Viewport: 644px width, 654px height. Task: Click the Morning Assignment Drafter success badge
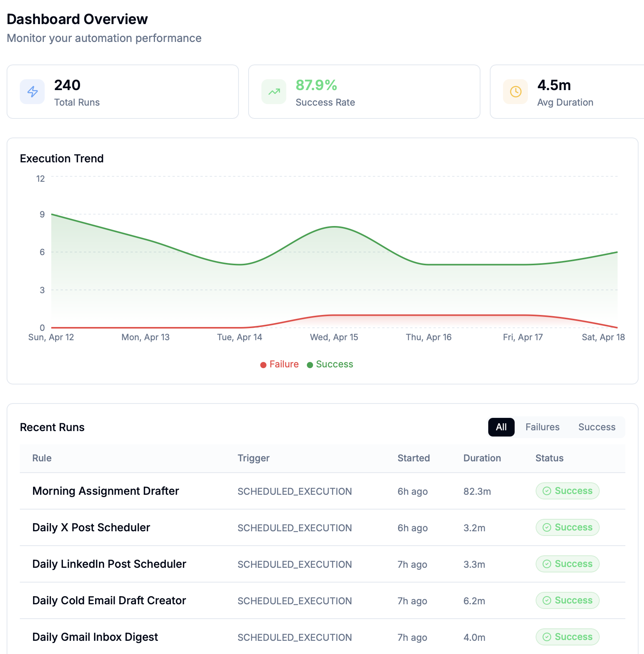(x=567, y=491)
